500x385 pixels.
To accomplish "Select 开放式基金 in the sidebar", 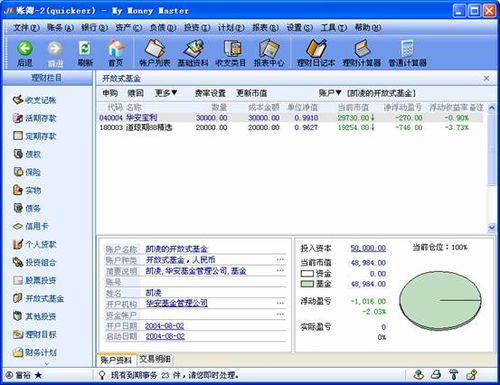I will (x=38, y=298).
